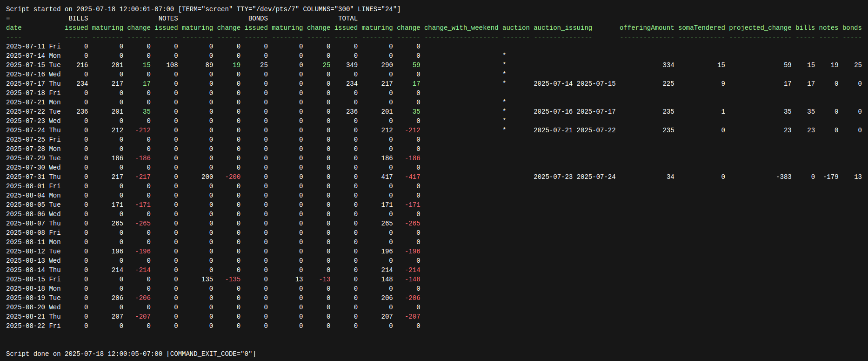Image resolution: width=868 pixels, height=361 pixels.
Task: Select the '2025-07-15 Tue' date row label
Action: [x=33, y=65]
